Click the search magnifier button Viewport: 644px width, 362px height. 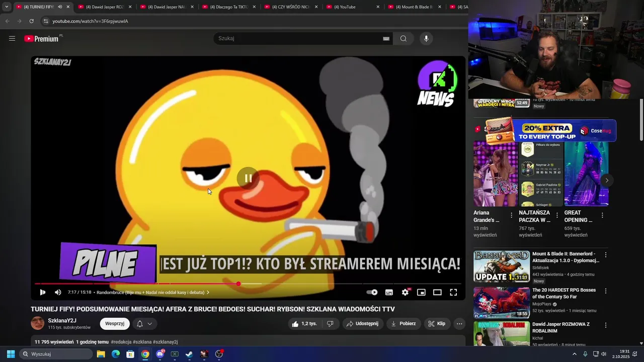pyautogui.click(x=404, y=39)
